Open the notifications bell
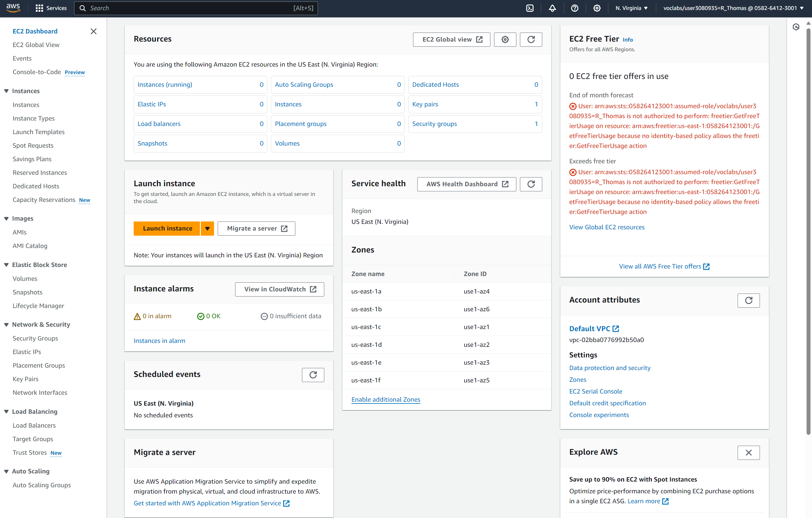The width and height of the screenshot is (812, 518). coord(552,8)
